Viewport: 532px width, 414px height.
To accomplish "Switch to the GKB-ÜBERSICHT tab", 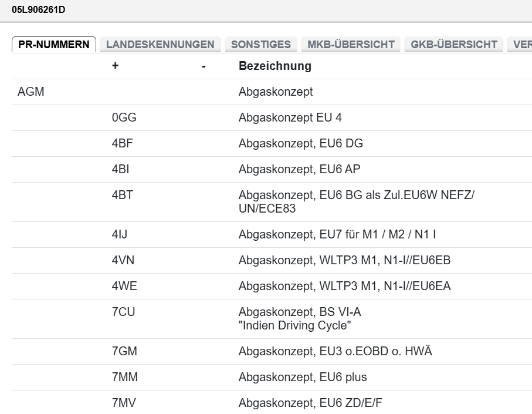I will (x=454, y=45).
